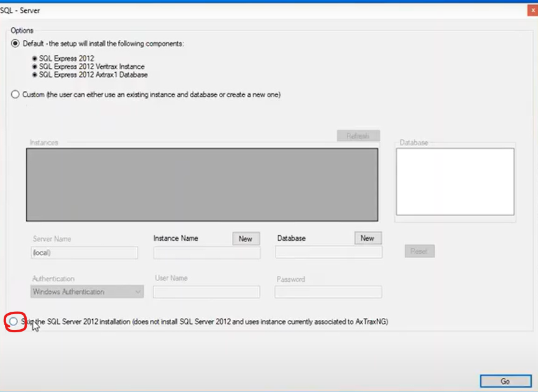Click the Database name text field

coord(328,252)
